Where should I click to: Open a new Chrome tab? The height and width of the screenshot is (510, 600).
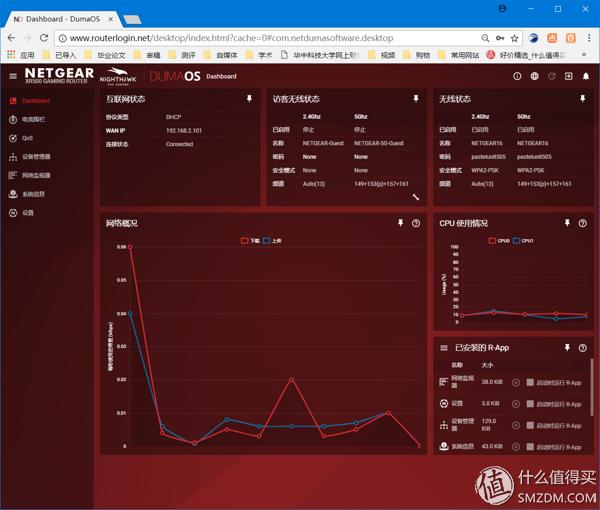click(132, 20)
